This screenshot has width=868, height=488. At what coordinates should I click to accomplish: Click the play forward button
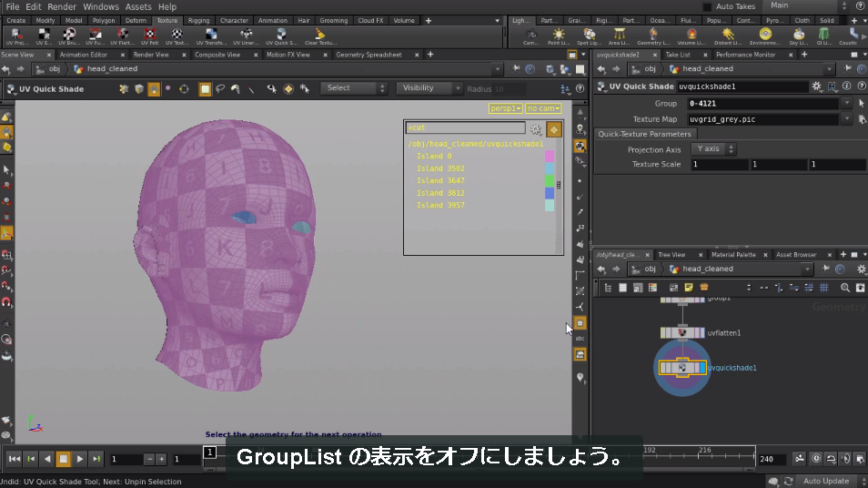[80, 459]
